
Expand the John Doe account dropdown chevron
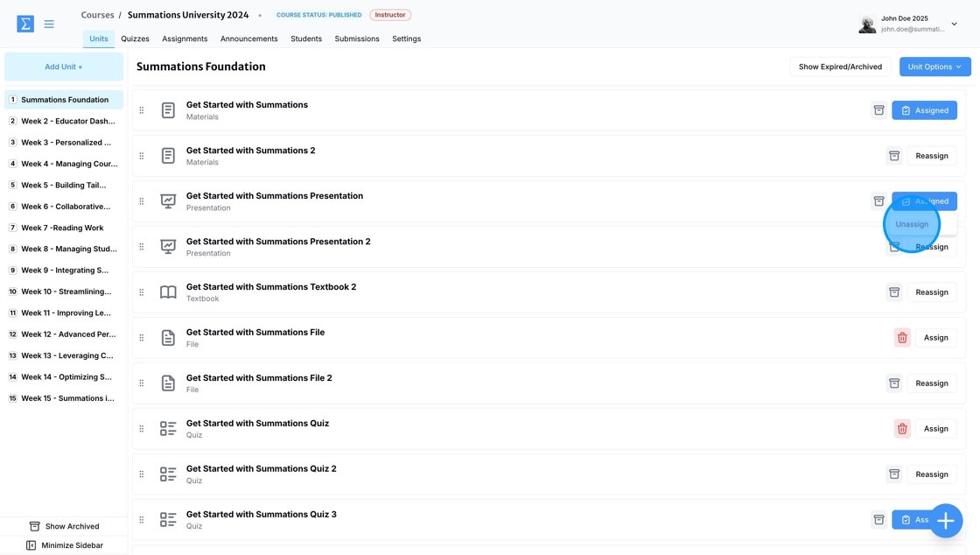[x=954, y=25]
